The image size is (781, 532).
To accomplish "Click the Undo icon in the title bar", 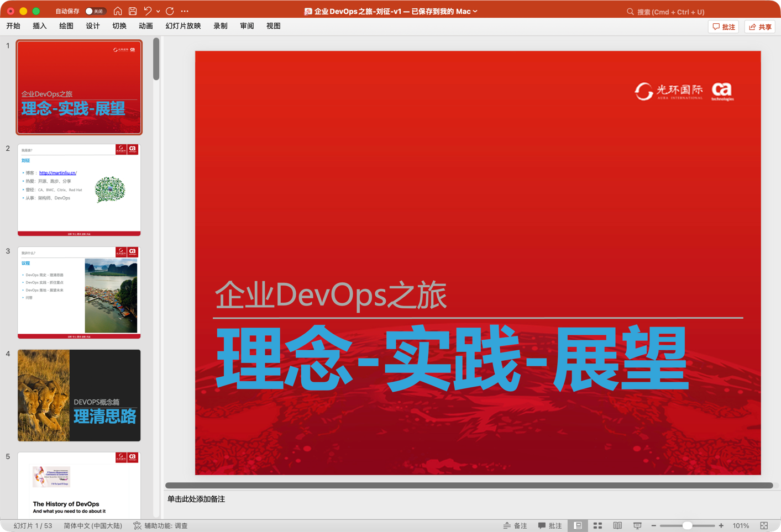I will pos(146,10).
